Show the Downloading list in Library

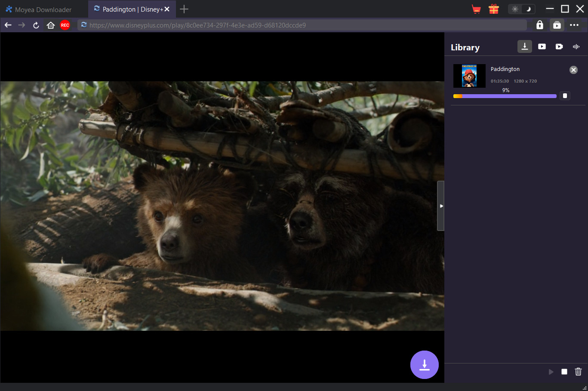pos(525,46)
